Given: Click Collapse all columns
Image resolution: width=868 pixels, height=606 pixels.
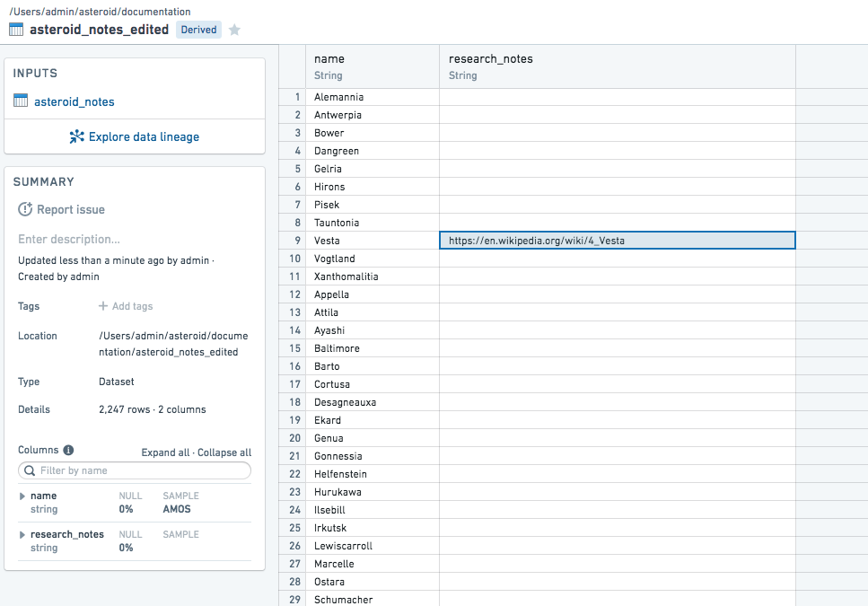Looking at the screenshot, I should click(x=224, y=452).
